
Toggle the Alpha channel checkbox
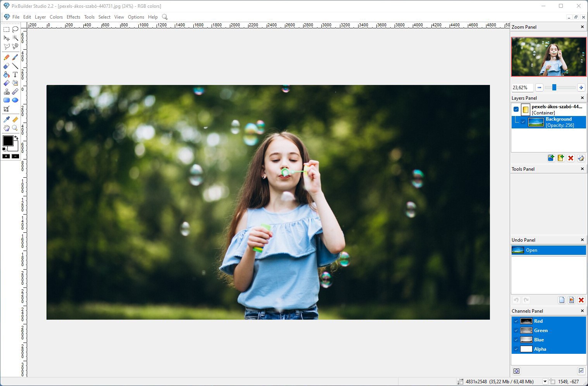tap(516, 349)
